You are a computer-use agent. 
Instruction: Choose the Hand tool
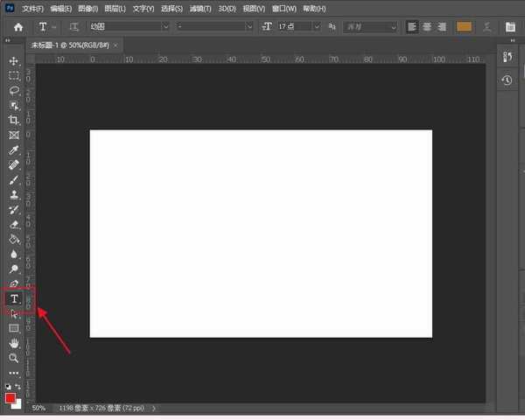point(14,343)
